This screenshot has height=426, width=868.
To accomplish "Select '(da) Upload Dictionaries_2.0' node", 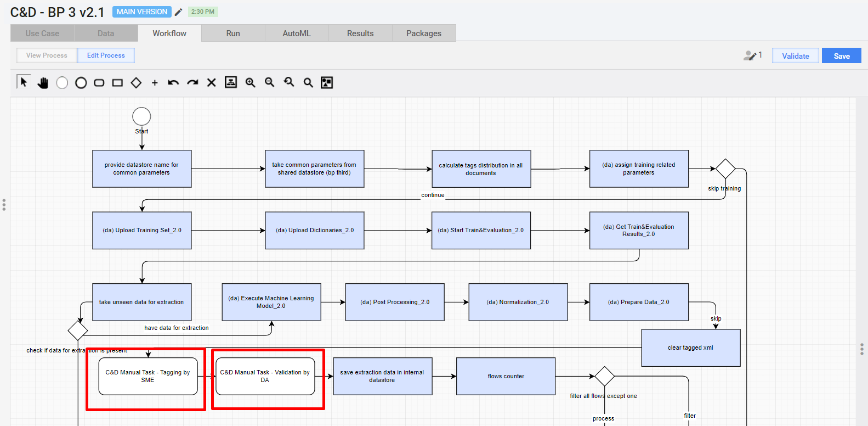I will point(315,231).
